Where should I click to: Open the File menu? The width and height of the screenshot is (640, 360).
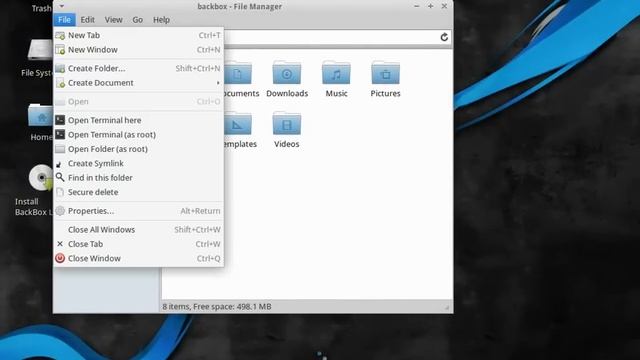(x=64, y=20)
